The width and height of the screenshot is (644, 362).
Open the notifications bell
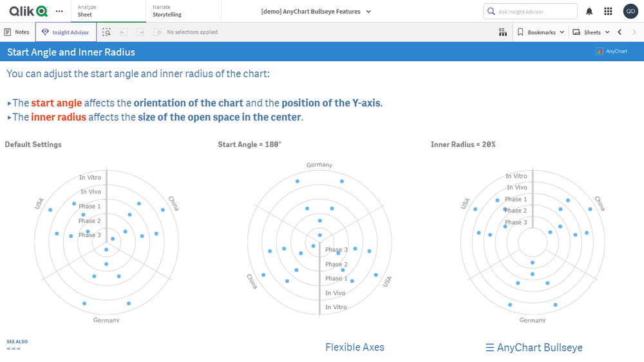tap(589, 12)
